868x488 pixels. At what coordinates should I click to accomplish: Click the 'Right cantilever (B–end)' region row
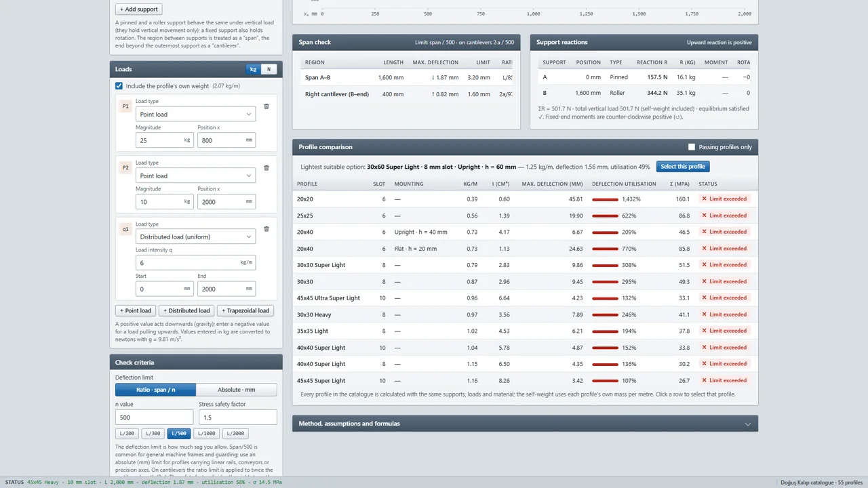(406, 94)
